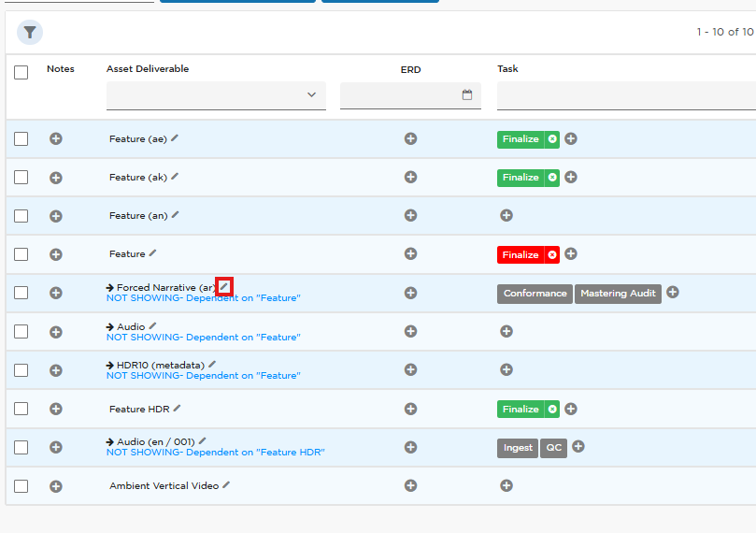Open the red Finalize task button
756x533 pixels.
(521, 254)
